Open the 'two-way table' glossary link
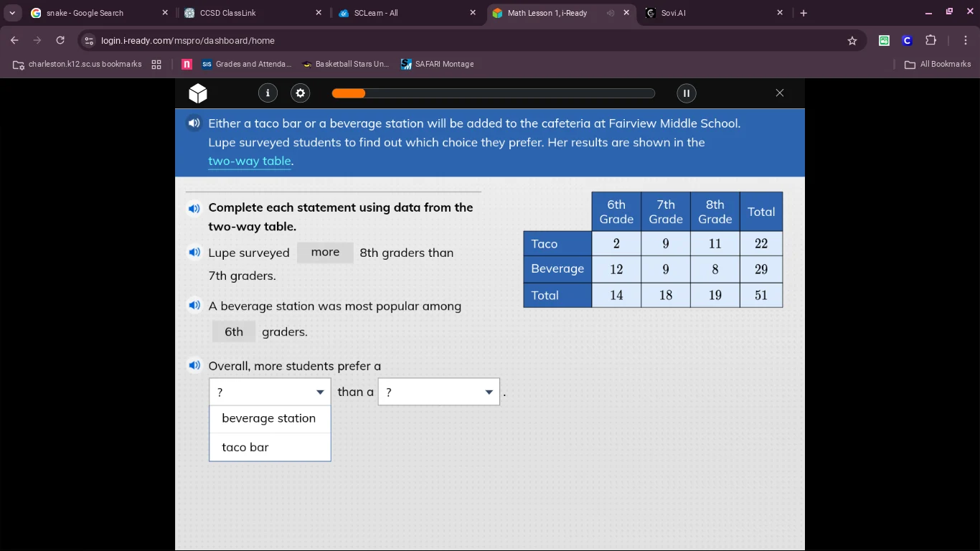Screen dimensions: 980x551 250,161
